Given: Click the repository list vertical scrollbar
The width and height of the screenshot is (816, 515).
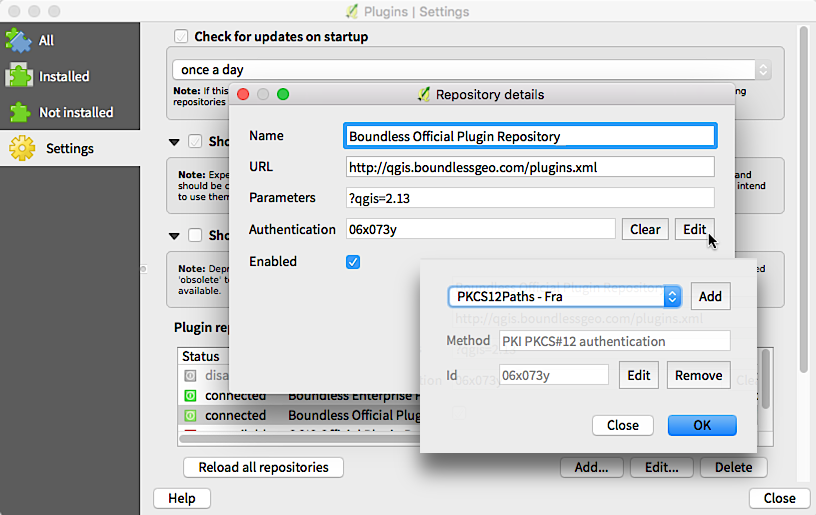Looking at the screenshot, I should click(x=766, y=379).
